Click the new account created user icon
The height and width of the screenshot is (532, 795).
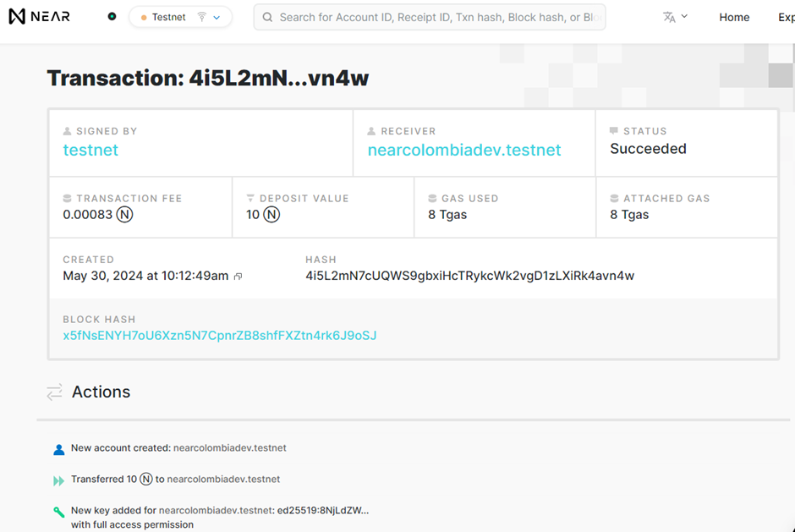tap(58, 449)
